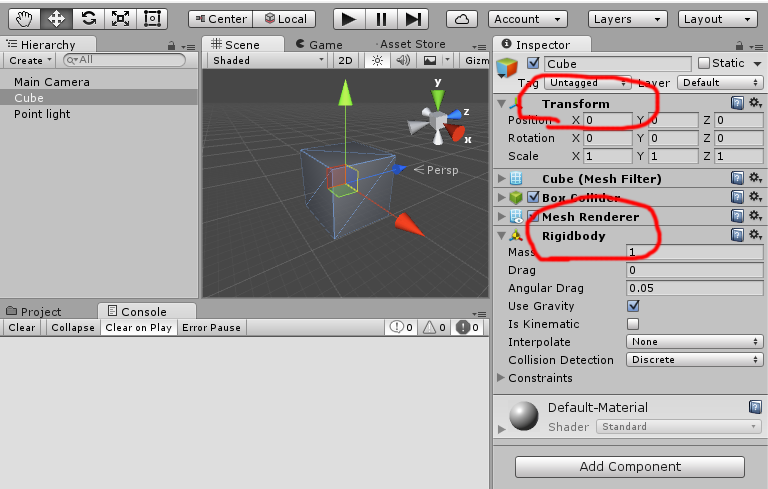Toggle 2D scene view mode

[x=345, y=60]
